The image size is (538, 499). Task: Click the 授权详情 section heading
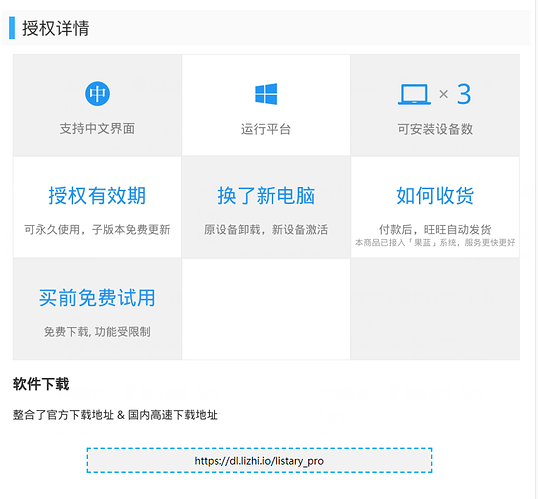pyautogui.click(x=56, y=28)
